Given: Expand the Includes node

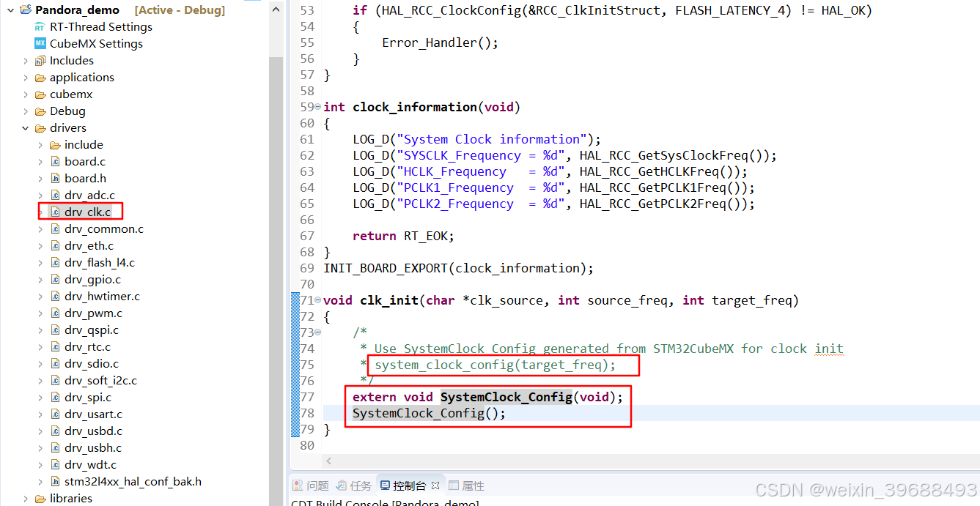Looking at the screenshot, I should 26,61.
